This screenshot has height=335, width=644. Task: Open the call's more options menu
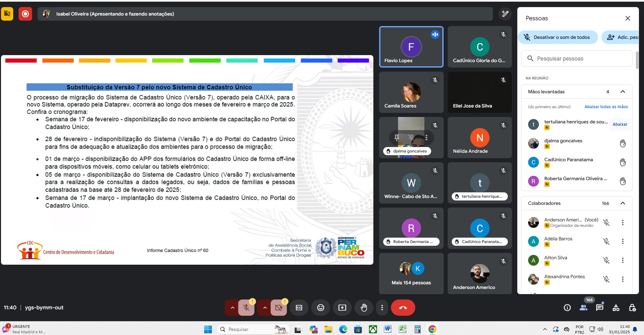[382, 308]
